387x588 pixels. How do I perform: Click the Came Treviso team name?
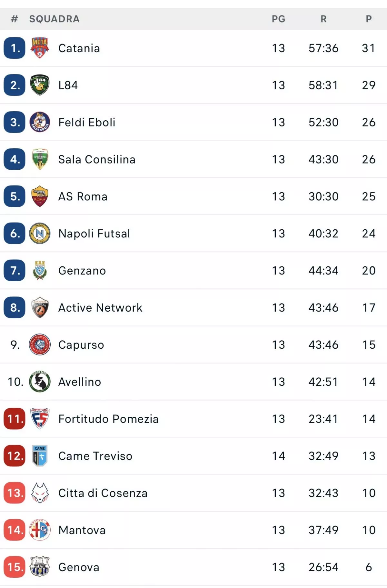click(x=95, y=456)
